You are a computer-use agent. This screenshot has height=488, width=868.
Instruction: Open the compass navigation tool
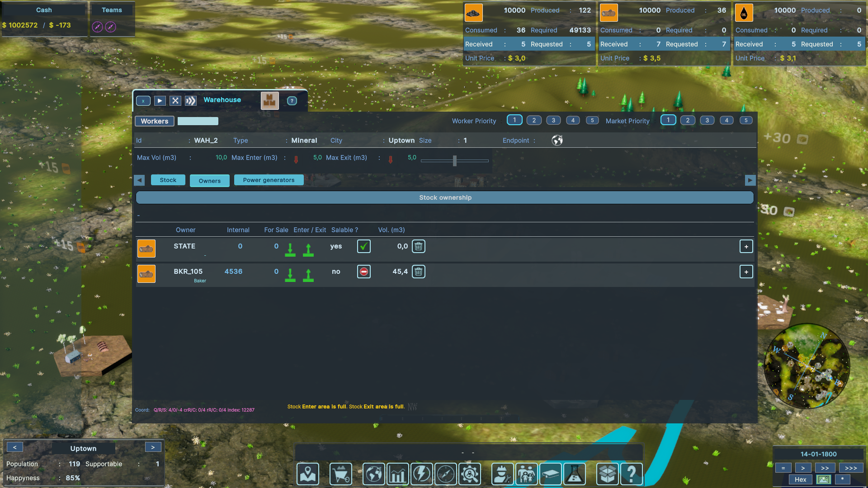pyautogui.click(x=446, y=474)
